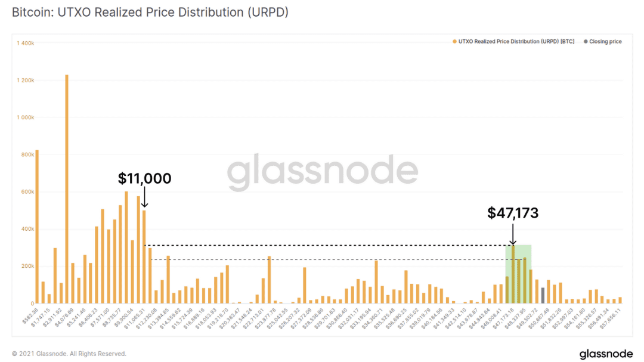The image size is (644, 362).
Task: Click the $11,000 annotation label
Action: pos(144,178)
